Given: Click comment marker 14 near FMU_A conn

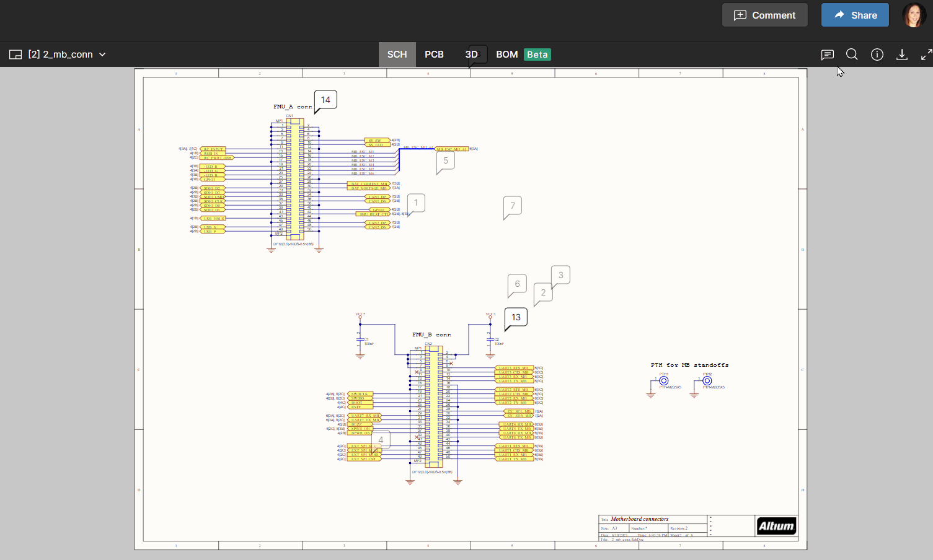Looking at the screenshot, I should click(x=325, y=100).
